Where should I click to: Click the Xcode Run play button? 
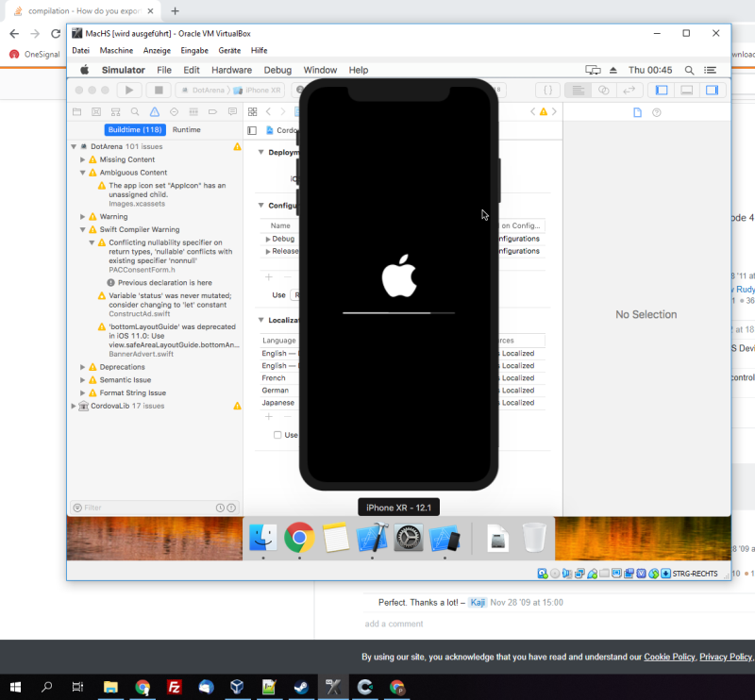click(x=129, y=90)
